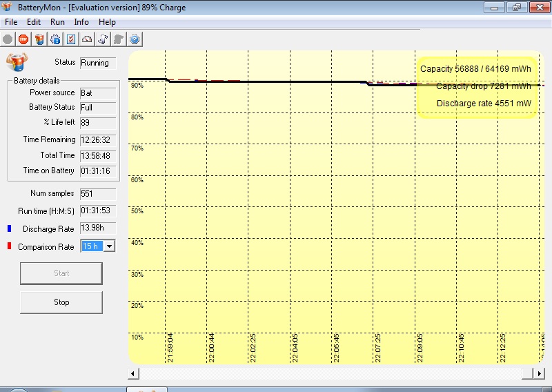Open the Run menu
This screenshot has width=552, height=392.
point(57,22)
